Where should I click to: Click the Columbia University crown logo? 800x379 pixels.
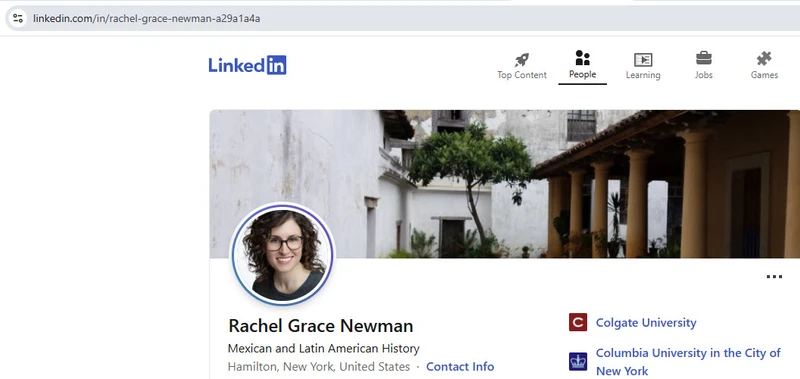[x=578, y=362]
